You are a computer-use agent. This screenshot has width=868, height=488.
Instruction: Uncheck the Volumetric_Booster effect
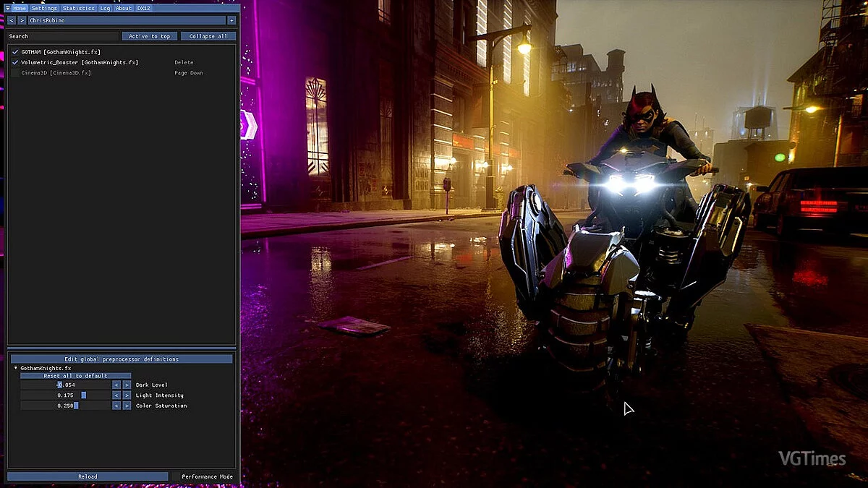(x=15, y=62)
